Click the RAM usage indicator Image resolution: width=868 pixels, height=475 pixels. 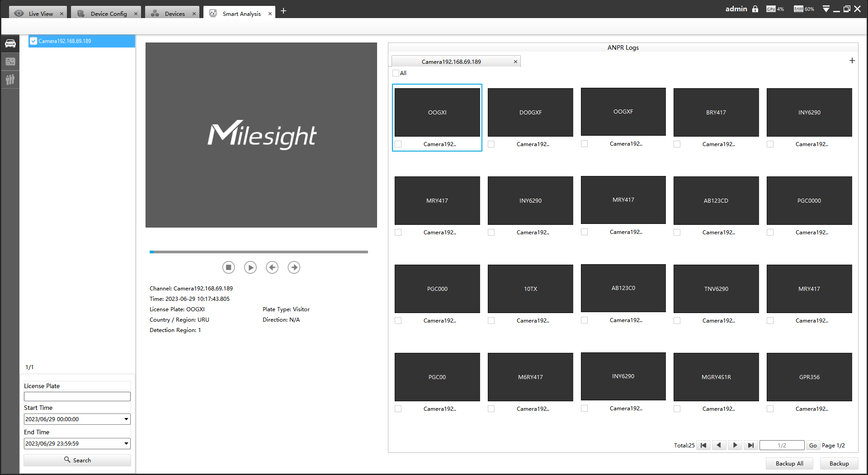tap(804, 9)
